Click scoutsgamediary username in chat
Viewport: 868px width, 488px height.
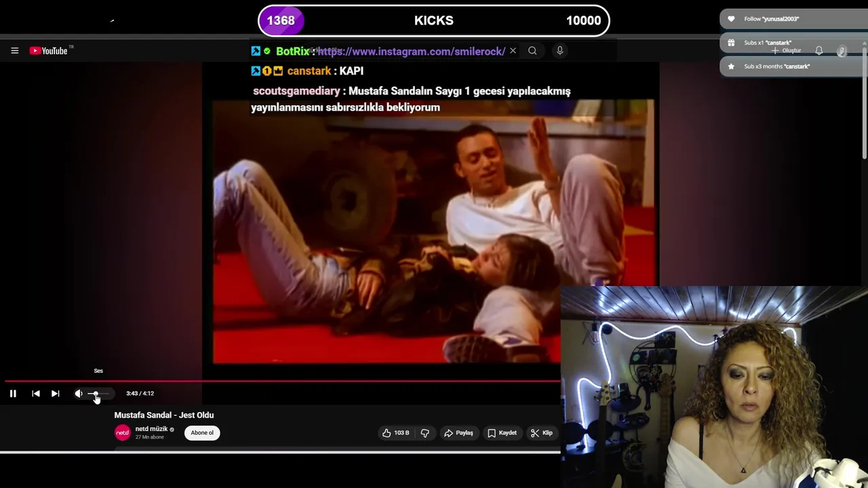point(296,91)
